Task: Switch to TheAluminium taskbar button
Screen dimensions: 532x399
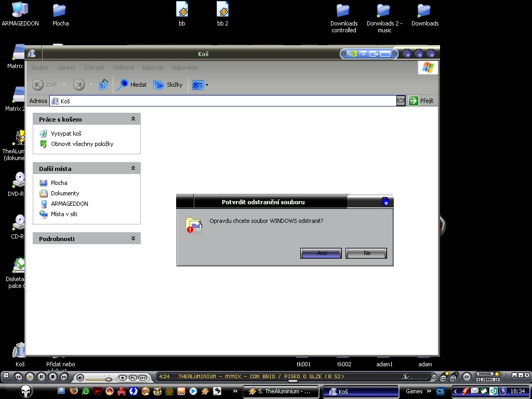Action: pyautogui.click(x=281, y=392)
